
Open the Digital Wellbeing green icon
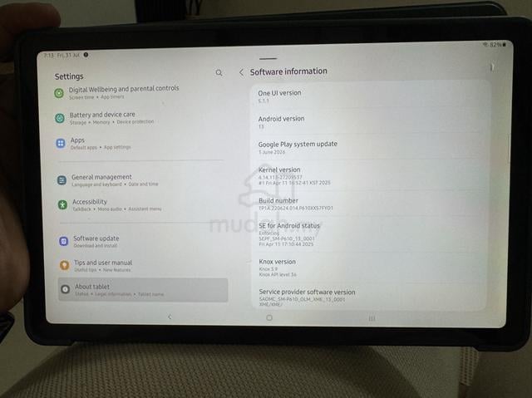tap(59, 93)
